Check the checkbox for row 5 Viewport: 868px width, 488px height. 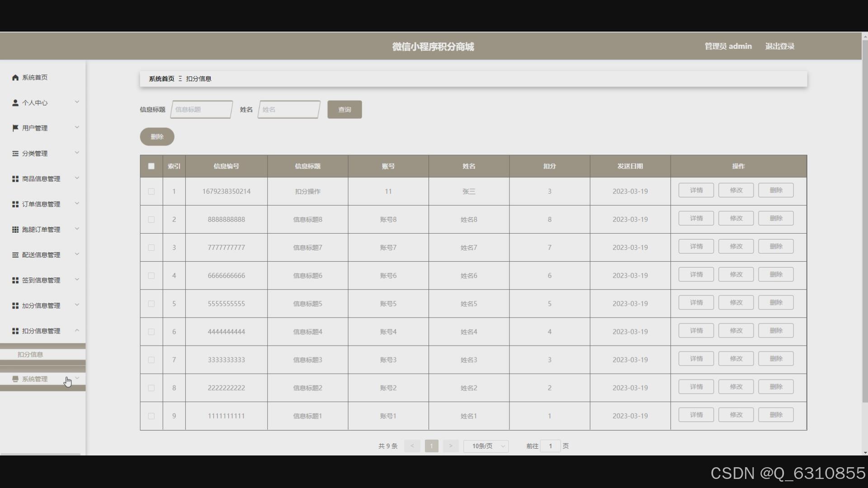(x=151, y=304)
